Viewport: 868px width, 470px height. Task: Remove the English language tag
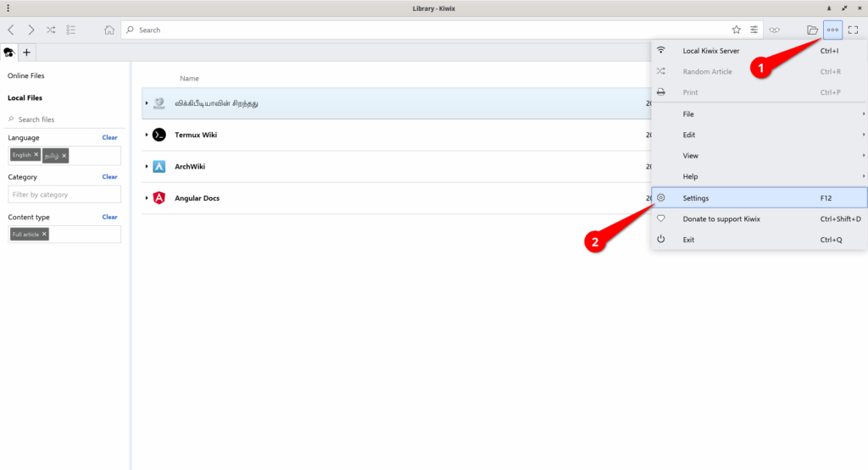click(x=36, y=155)
